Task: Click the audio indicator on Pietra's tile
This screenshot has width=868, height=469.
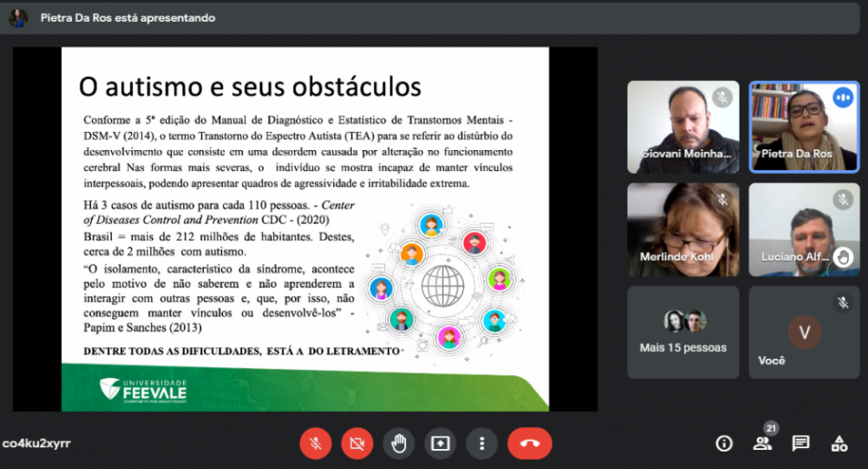Action: coord(843,97)
